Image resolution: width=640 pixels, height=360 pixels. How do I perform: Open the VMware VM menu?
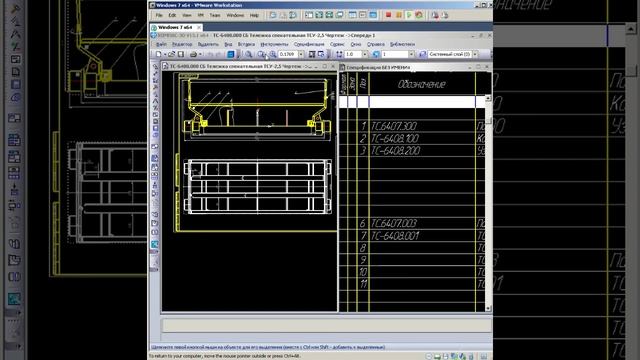pos(200,15)
